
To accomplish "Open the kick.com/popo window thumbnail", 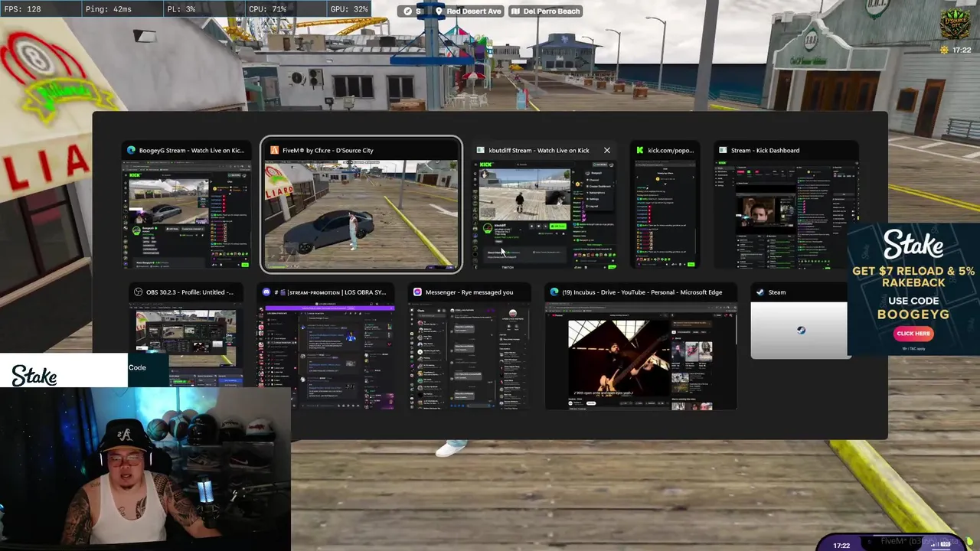I will point(666,214).
